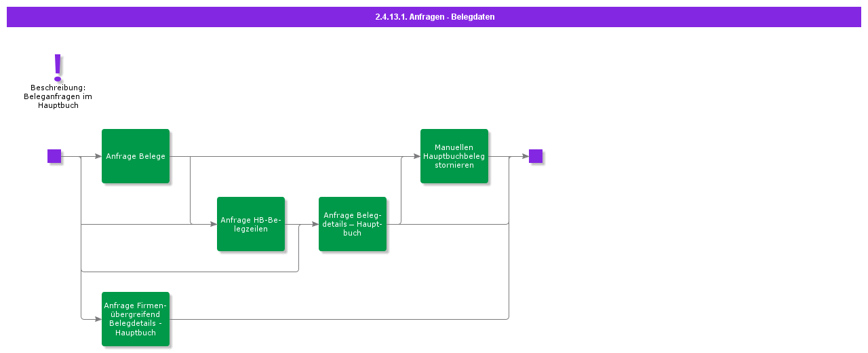Image resolution: width=868 pixels, height=353 pixels.
Task: Open the Anfrage HB-Belegzeilen process box
Action: pos(251,224)
